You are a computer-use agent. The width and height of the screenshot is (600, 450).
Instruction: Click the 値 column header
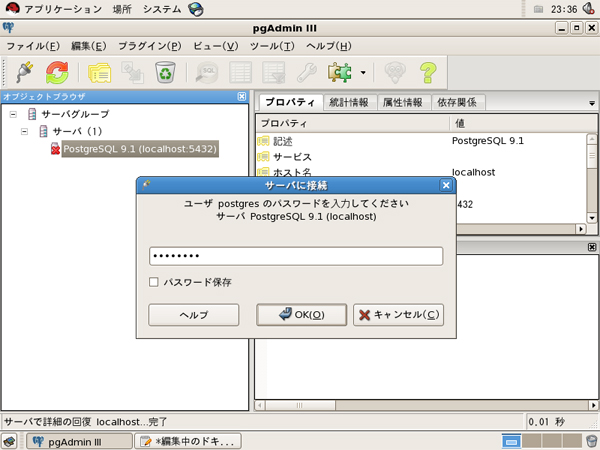click(522, 123)
